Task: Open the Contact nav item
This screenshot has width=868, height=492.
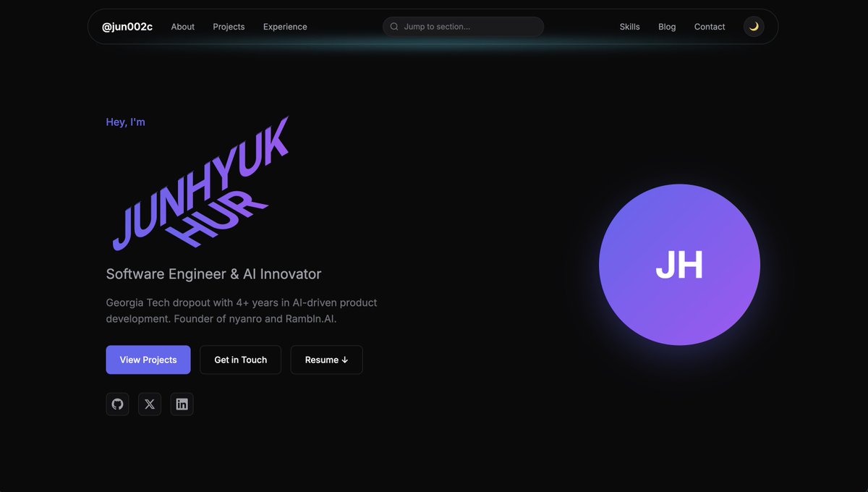Action: [710, 27]
